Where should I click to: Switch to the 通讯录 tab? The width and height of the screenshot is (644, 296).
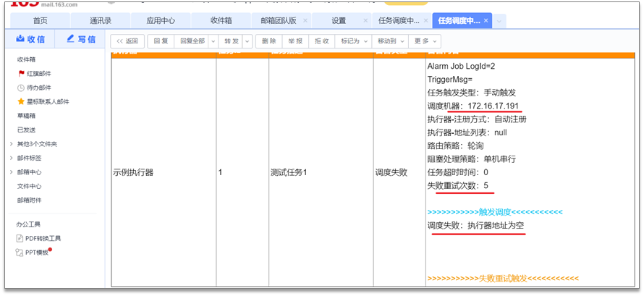pos(101,21)
